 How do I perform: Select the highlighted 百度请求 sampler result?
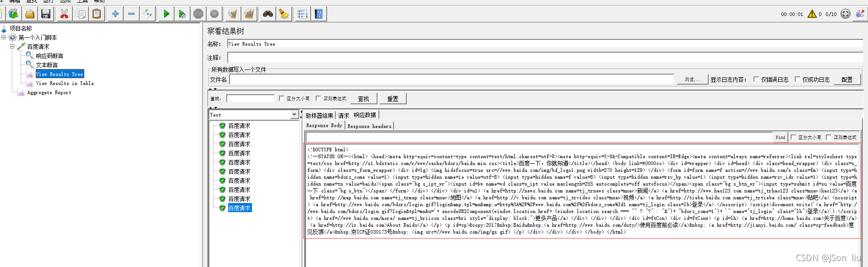pyautogui.click(x=240, y=208)
